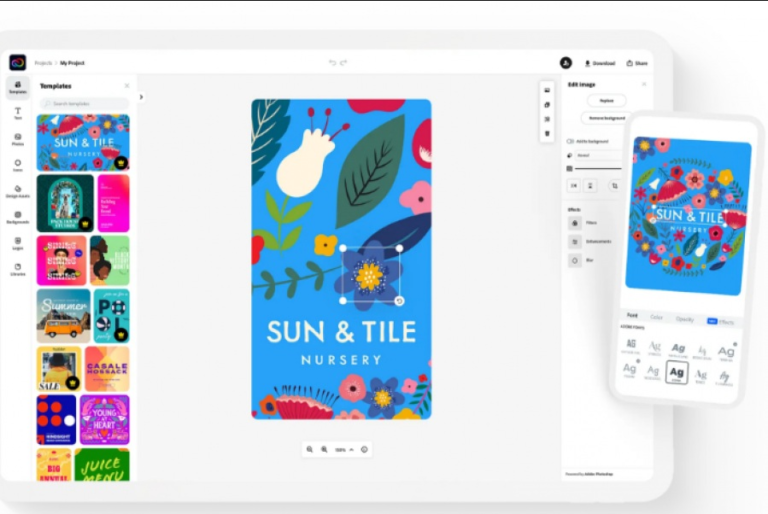Select the Font tab on phone
The height and width of the screenshot is (514, 768).
click(630, 318)
